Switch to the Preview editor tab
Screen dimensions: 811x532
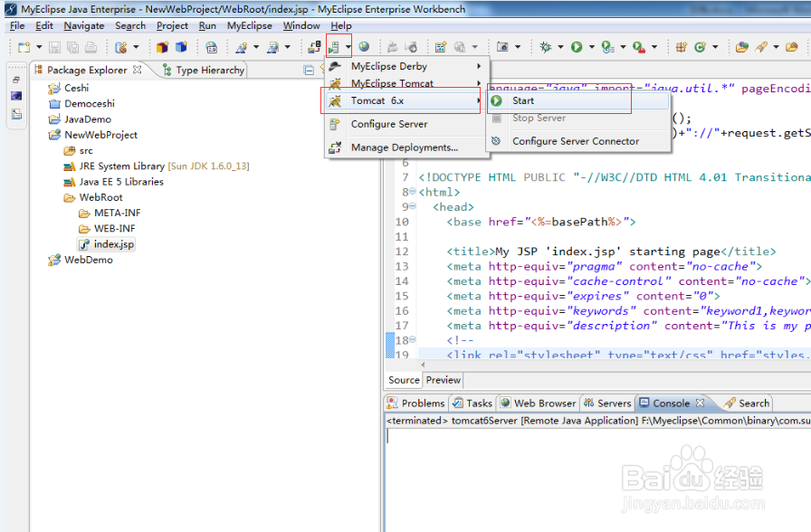click(x=444, y=380)
